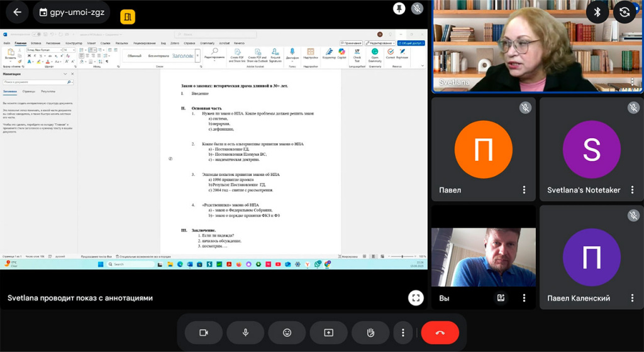Click Open Grammarly icon in Word ribbon
Viewport: 644px width, 352px height.
tap(375, 55)
